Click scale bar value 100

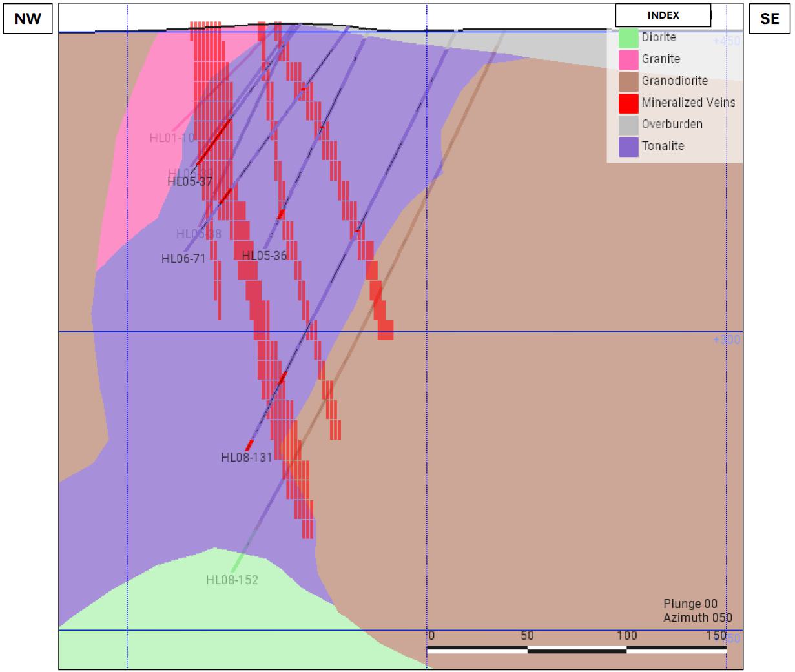[626, 636]
